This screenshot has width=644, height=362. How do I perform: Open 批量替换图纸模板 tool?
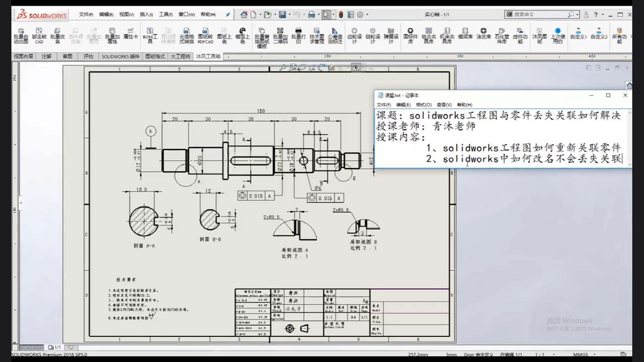(262, 38)
